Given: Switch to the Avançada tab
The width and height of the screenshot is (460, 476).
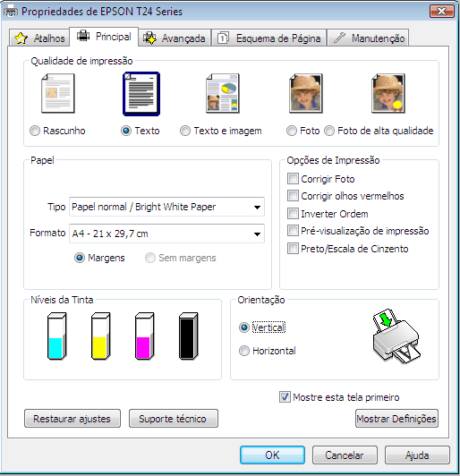Looking at the screenshot, I should [175, 38].
